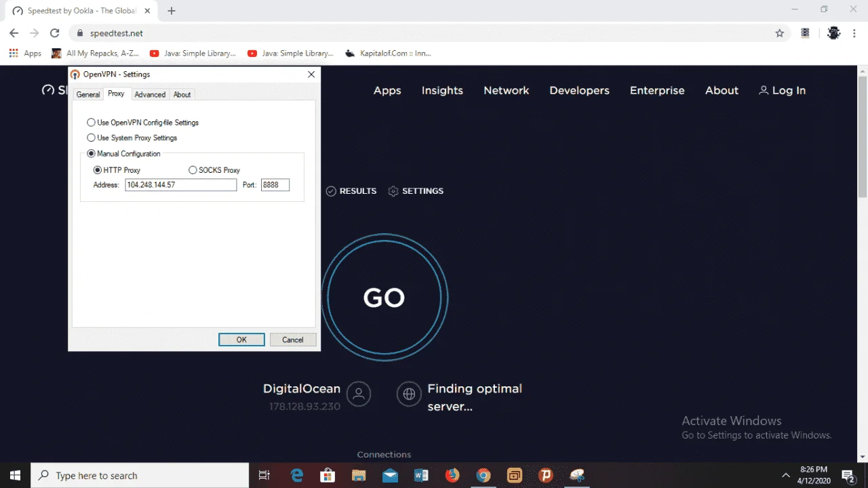
Task: Open the Kapitalof.Com bookmark
Action: [389, 53]
